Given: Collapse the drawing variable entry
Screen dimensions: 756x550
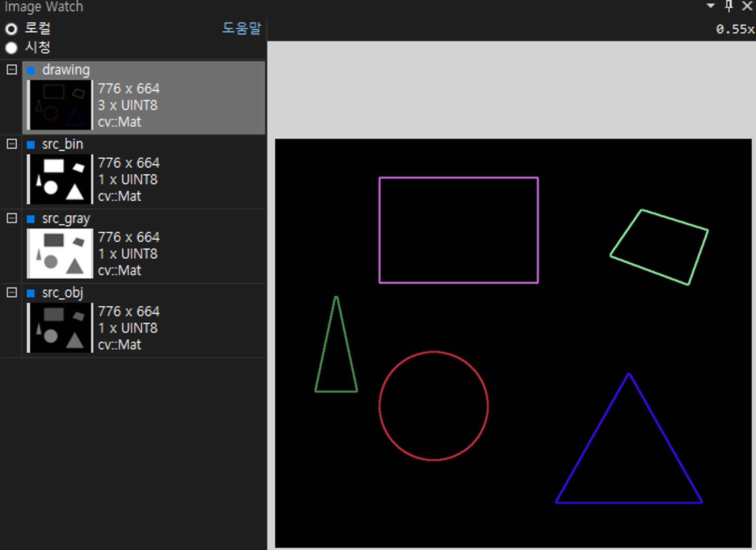Looking at the screenshot, I should 12,70.
